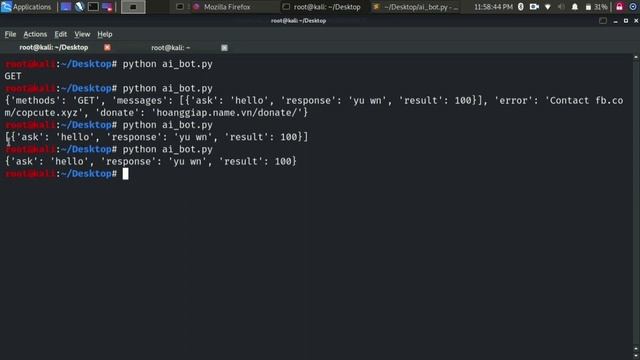The height and width of the screenshot is (360, 640).
Task: Switch to root@kali: ~/Desktop taskbar window
Action: 322,7
